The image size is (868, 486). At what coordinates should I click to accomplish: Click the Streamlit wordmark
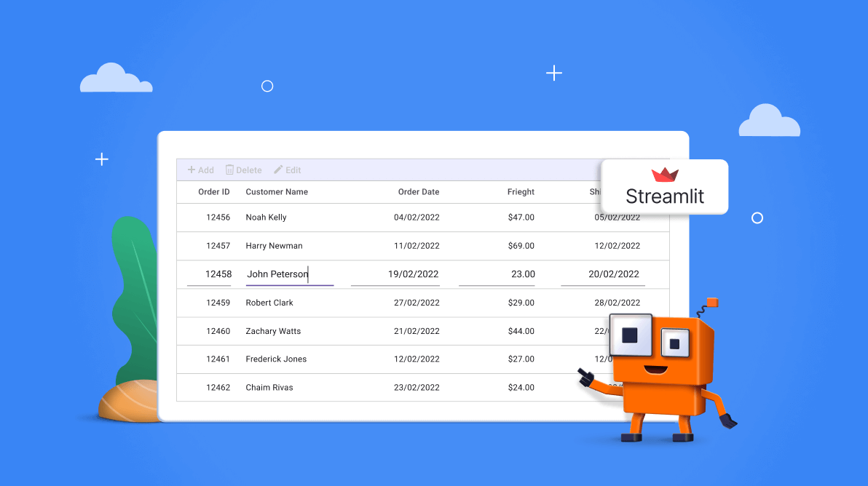click(664, 196)
